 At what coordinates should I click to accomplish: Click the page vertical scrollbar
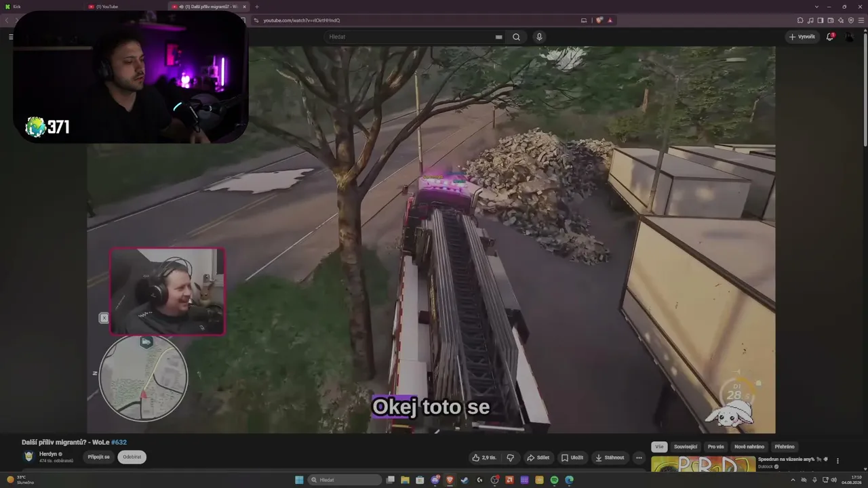pyautogui.click(x=865, y=88)
